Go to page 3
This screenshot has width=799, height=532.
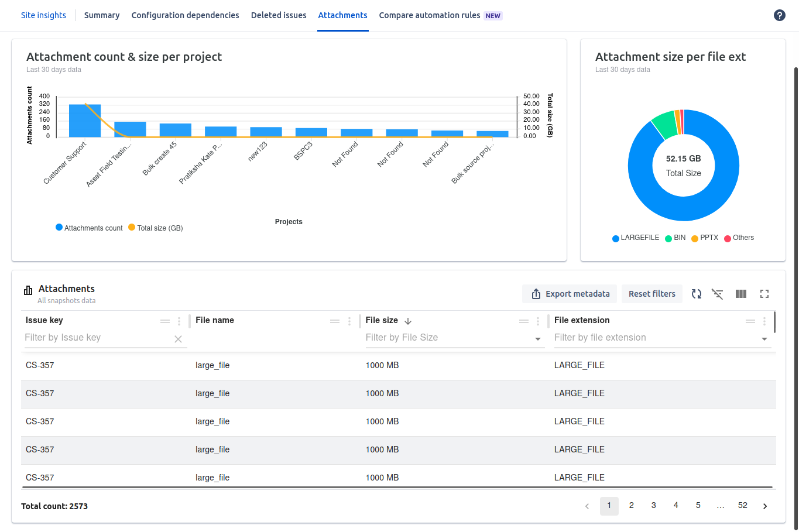click(x=654, y=506)
